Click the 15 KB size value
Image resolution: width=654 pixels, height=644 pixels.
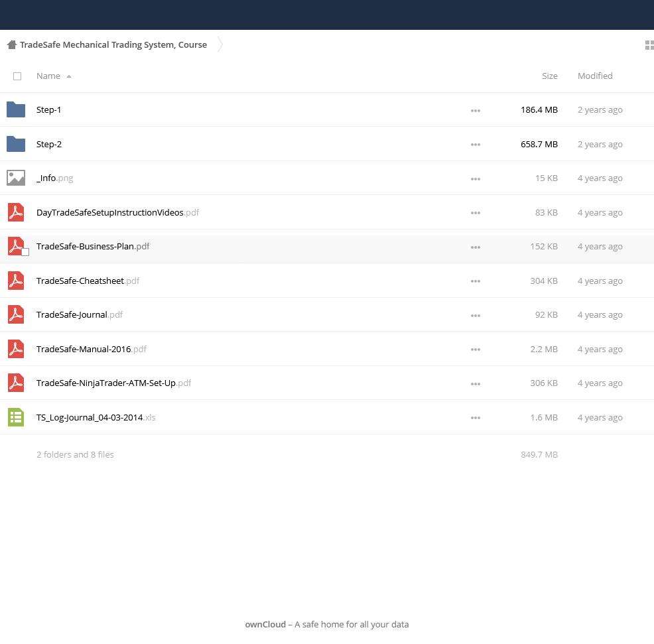click(547, 178)
